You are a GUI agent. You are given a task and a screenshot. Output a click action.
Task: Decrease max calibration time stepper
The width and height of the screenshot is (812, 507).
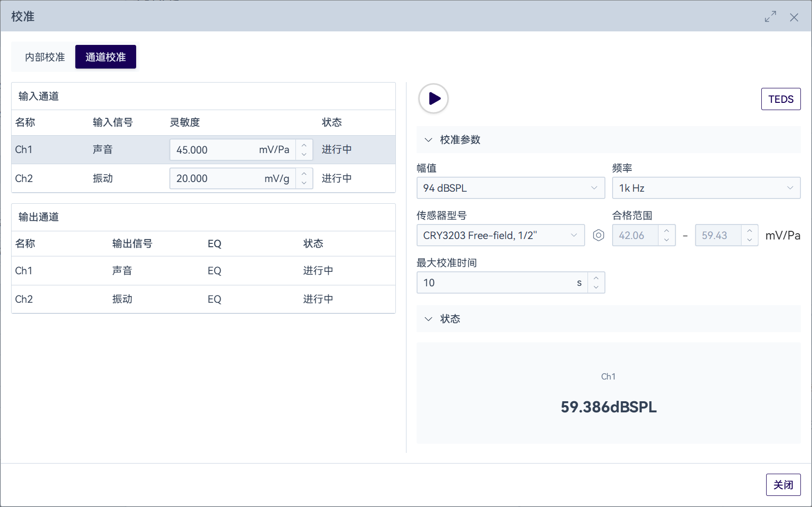coord(596,287)
